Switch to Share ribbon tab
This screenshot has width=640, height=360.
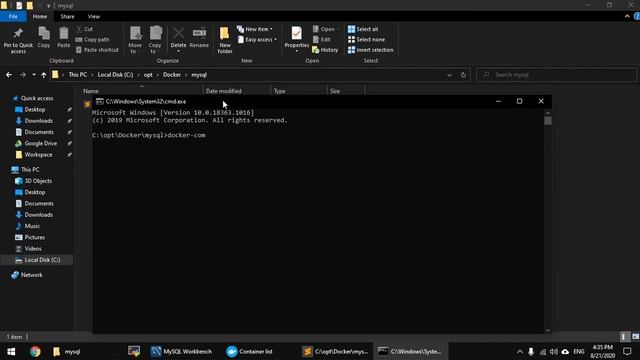pos(67,16)
